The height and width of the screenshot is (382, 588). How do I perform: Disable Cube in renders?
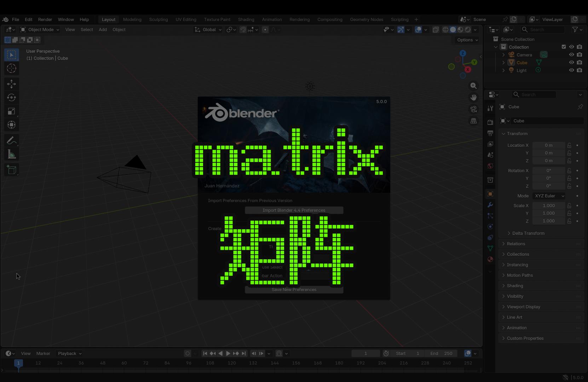tap(579, 63)
